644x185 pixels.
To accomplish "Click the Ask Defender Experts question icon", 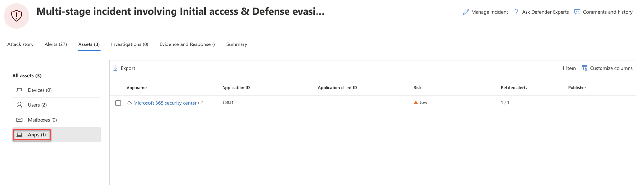I will pyautogui.click(x=516, y=12).
